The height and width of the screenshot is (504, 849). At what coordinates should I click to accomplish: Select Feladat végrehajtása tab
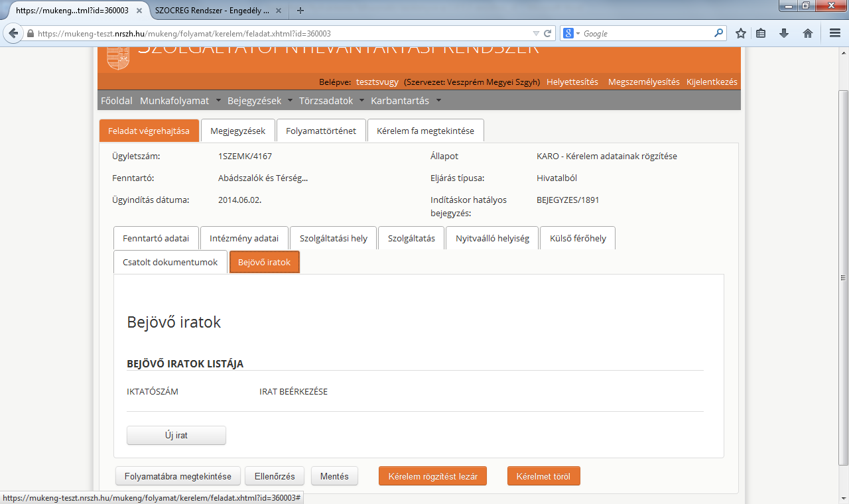[x=149, y=131]
